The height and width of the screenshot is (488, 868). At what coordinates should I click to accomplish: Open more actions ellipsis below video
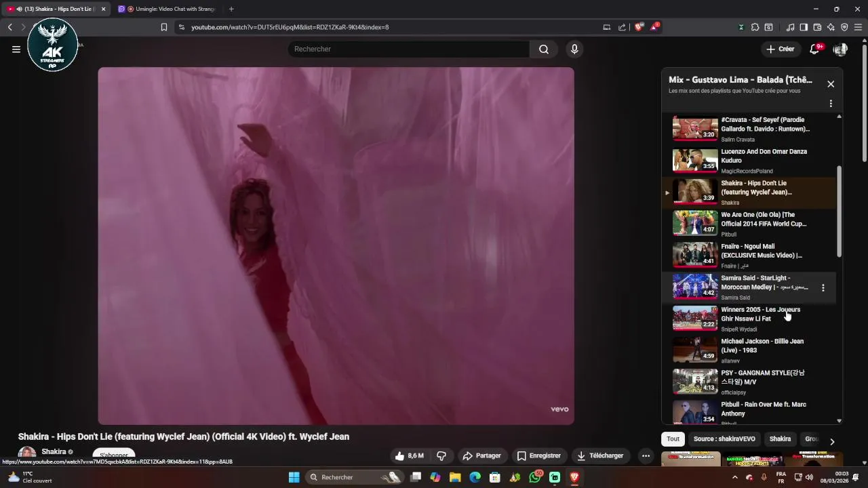coord(646,455)
